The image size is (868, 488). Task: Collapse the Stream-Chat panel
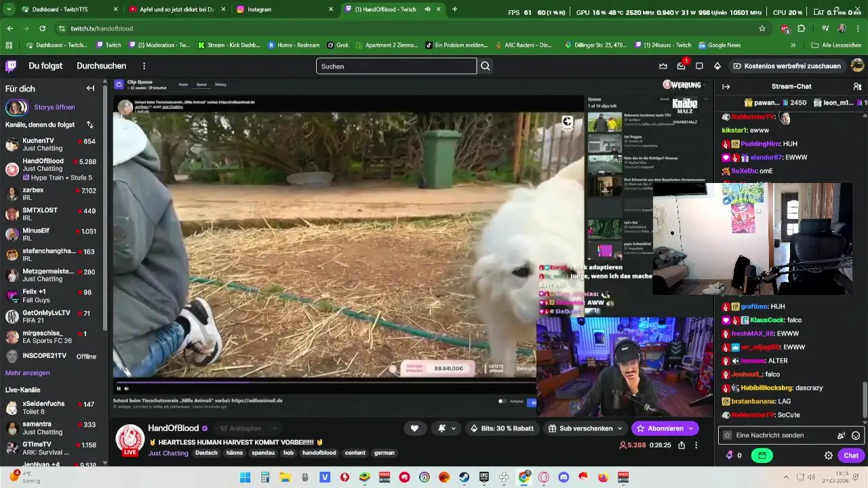[726, 86]
